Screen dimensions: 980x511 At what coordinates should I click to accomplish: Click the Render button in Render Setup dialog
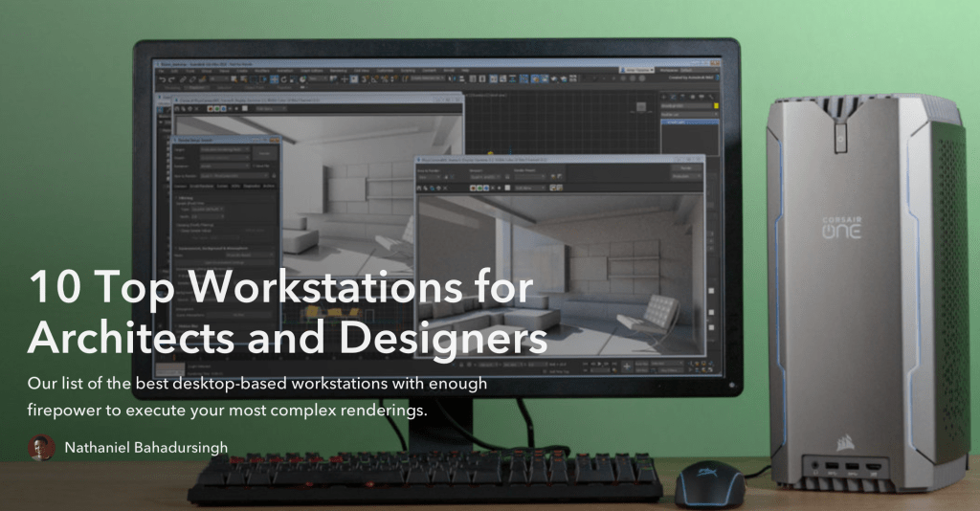click(x=266, y=152)
